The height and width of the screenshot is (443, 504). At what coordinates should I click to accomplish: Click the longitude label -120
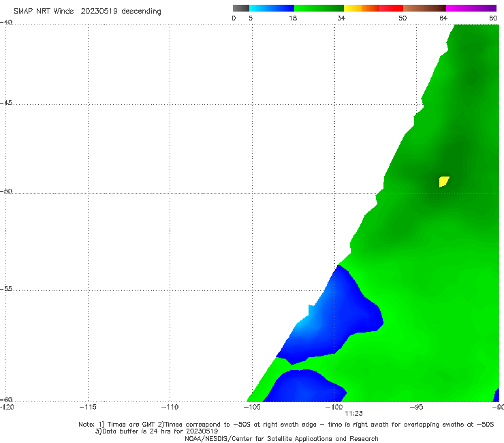tap(7, 407)
